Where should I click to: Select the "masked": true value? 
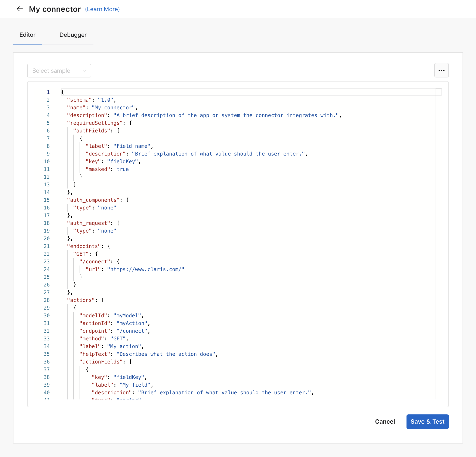pos(123,169)
